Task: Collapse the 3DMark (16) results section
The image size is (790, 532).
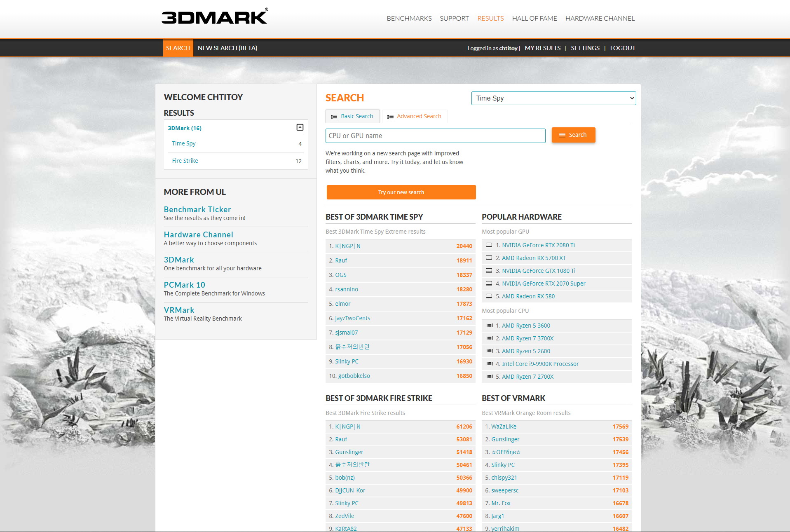Action: [300, 128]
